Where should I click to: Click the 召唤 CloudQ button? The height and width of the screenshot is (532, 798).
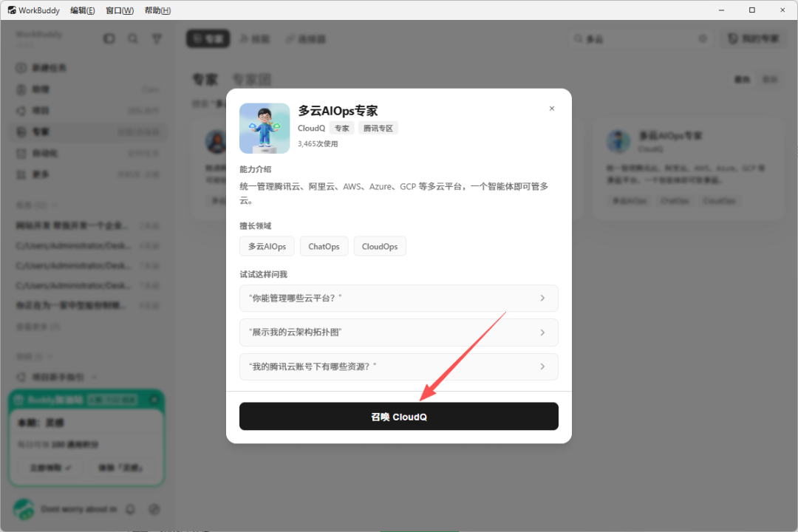pyautogui.click(x=398, y=417)
